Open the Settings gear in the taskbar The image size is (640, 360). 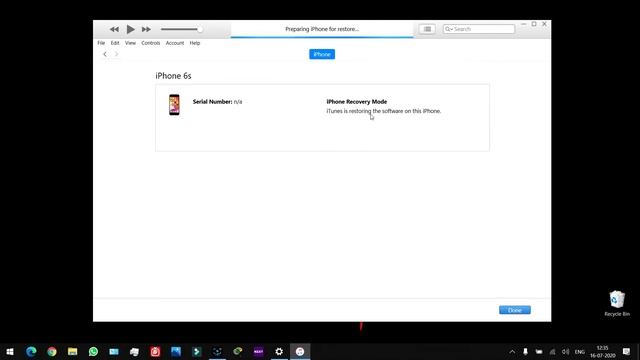tap(279, 351)
